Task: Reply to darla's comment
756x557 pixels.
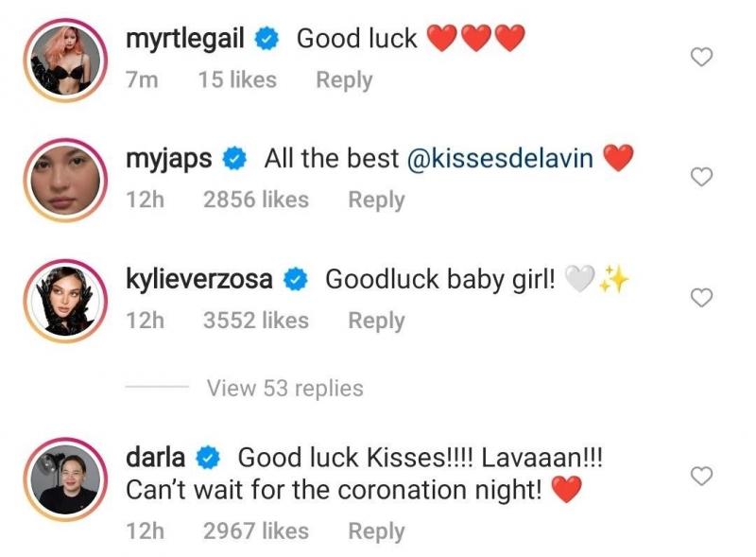Action: pyautogui.click(x=376, y=531)
